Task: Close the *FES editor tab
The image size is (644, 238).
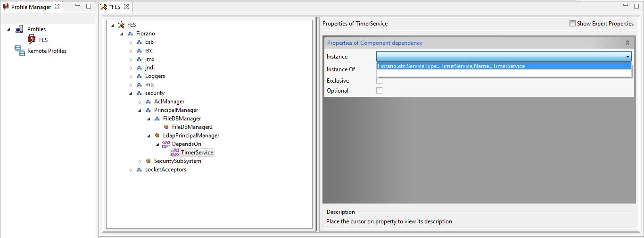Action: (x=126, y=7)
